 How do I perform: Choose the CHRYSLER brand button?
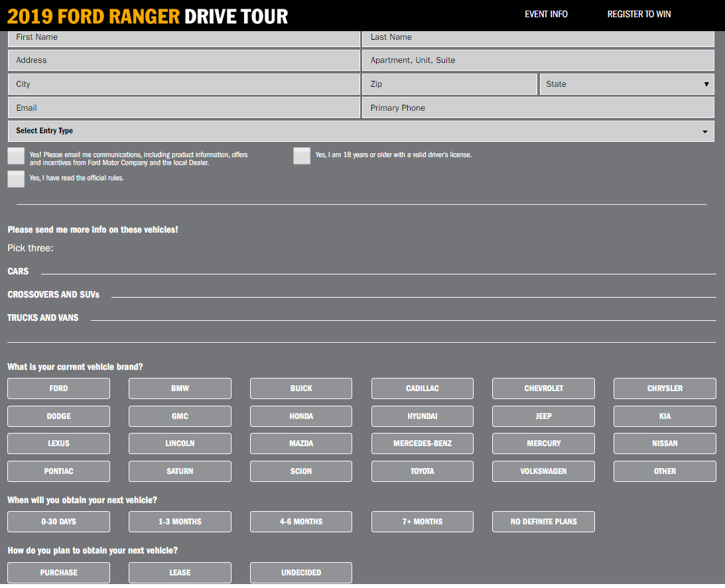click(665, 388)
